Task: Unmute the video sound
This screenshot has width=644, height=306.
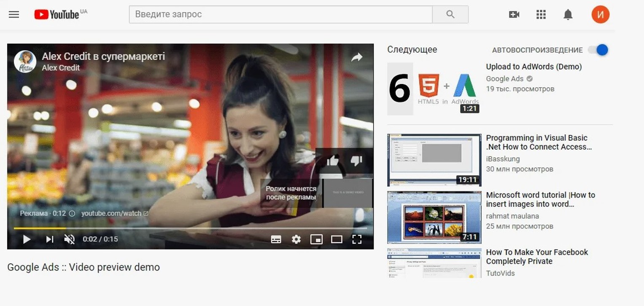Action: point(69,239)
